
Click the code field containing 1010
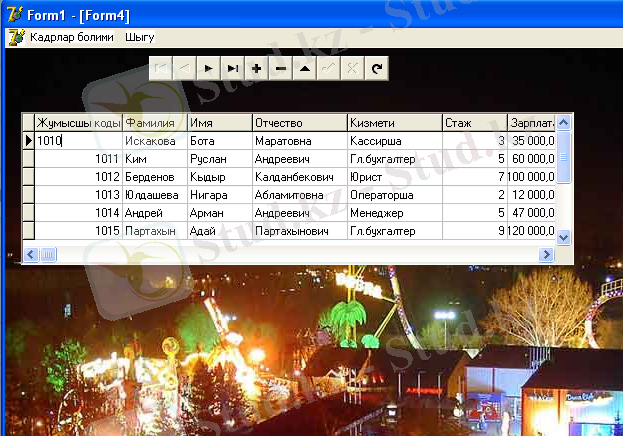(79, 141)
